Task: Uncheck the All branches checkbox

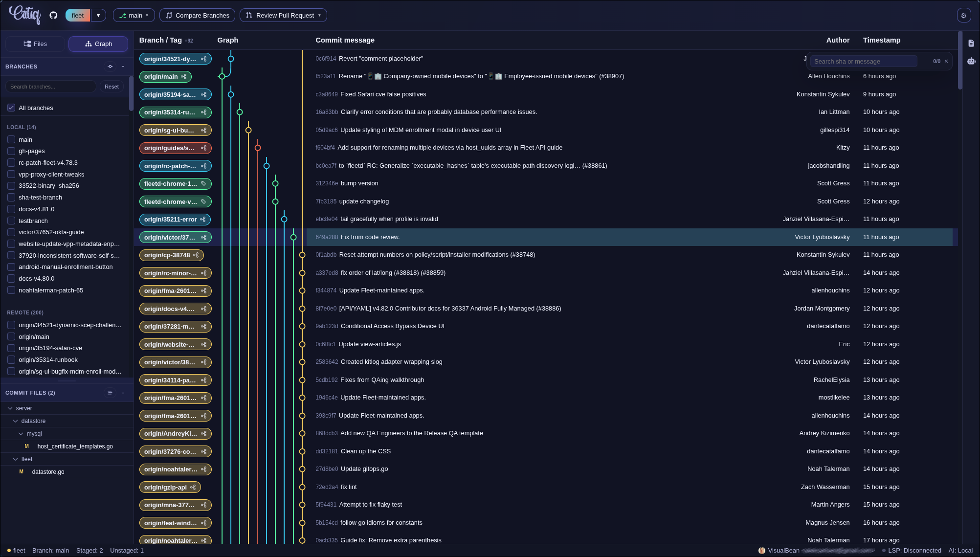Action: tap(11, 108)
